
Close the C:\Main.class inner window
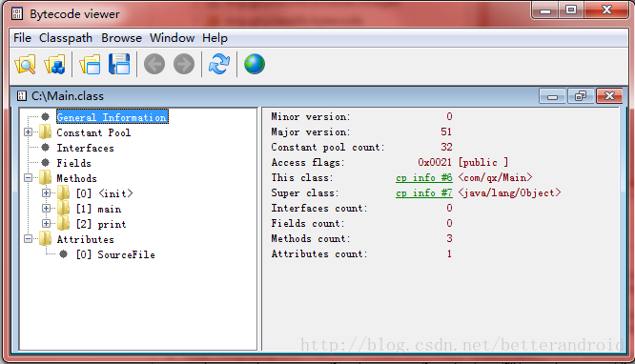point(609,96)
